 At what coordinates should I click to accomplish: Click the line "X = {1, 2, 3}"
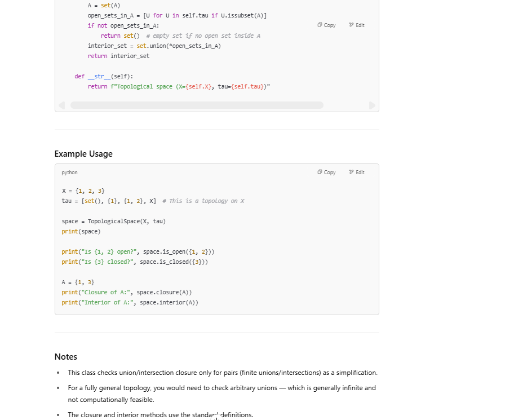[83, 191]
